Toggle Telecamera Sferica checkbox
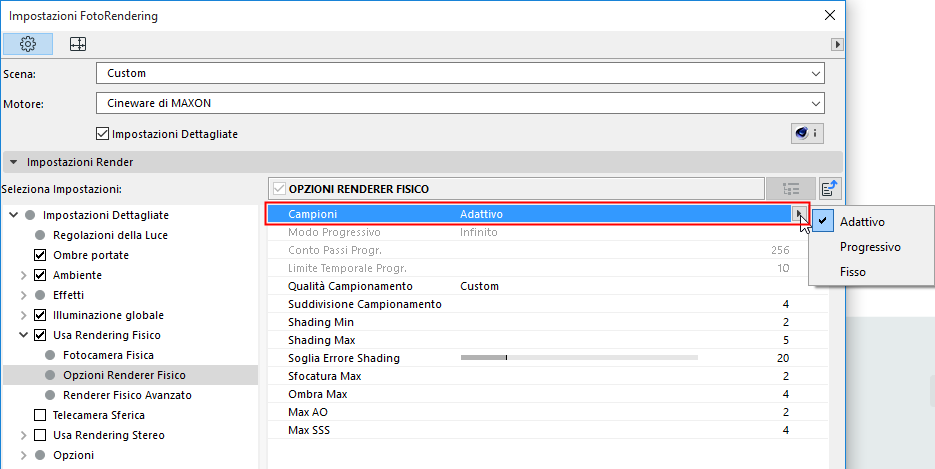 (40, 415)
